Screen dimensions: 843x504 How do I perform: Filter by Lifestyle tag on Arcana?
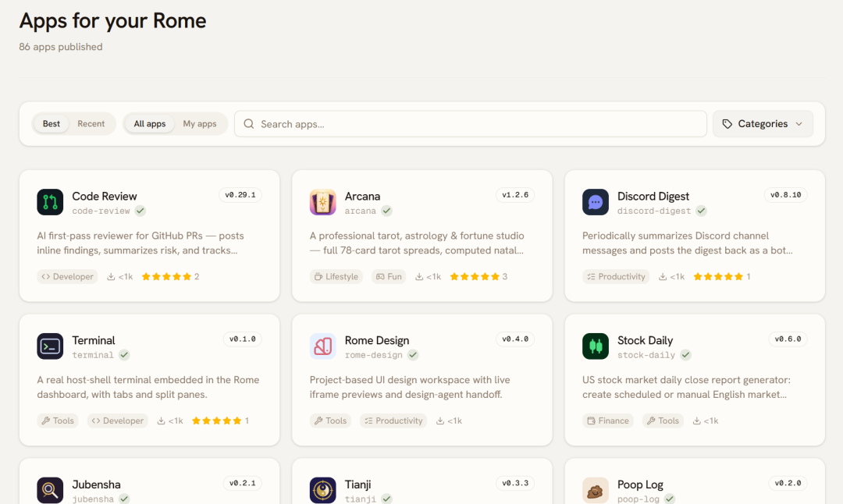(x=336, y=277)
